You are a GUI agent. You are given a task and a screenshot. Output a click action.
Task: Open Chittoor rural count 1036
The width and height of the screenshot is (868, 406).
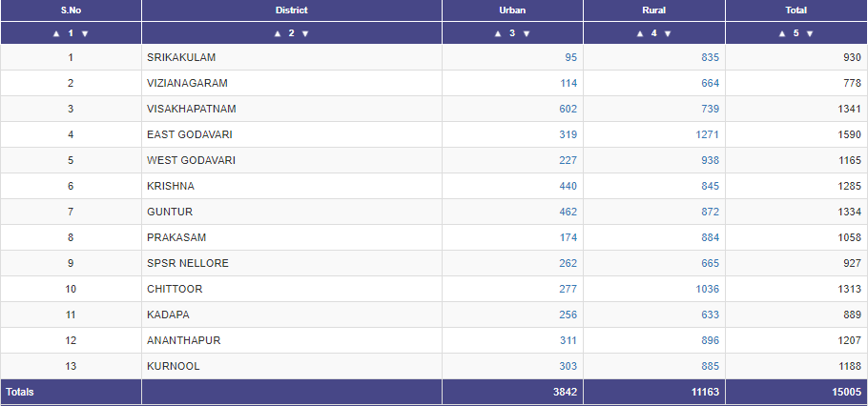click(x=708, y=289)
